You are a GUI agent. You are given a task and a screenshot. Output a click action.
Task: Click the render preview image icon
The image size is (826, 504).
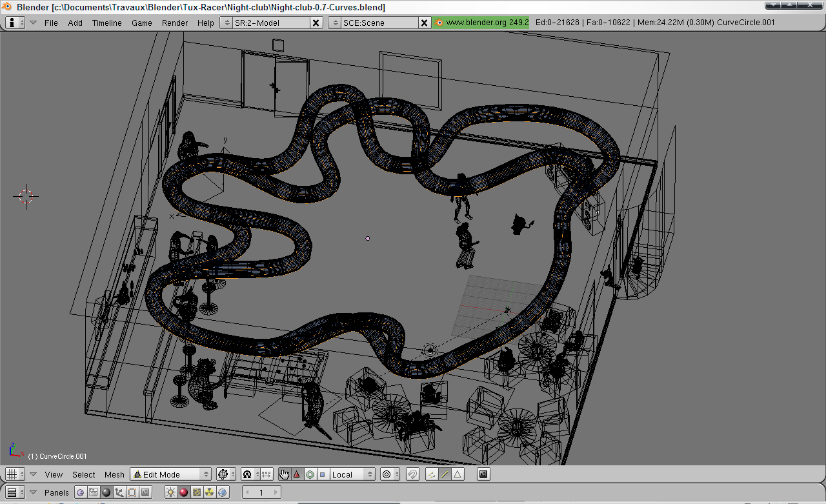tap(483, 474)
